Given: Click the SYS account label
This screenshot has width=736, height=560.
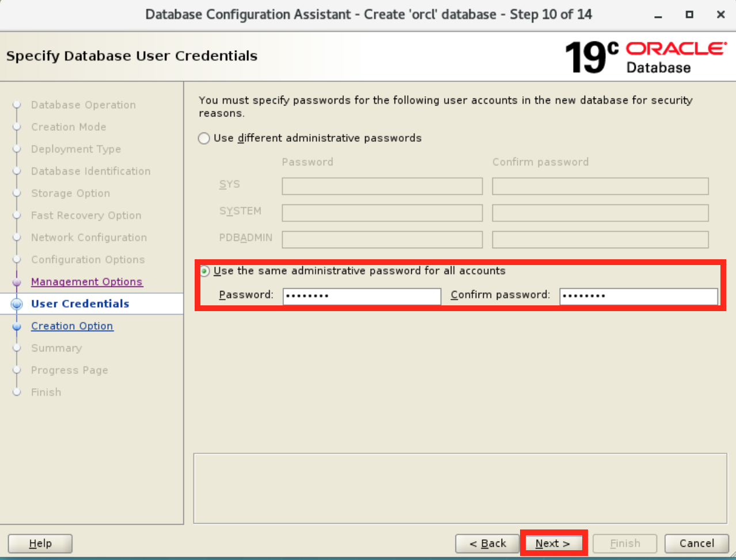Looking at the screenshot, I should [x=229, y=184].
